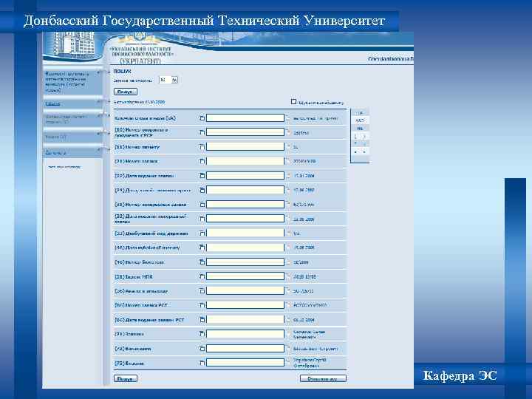Focus the (22) Дата подання заявки input
532x399 pixels.
245,175
